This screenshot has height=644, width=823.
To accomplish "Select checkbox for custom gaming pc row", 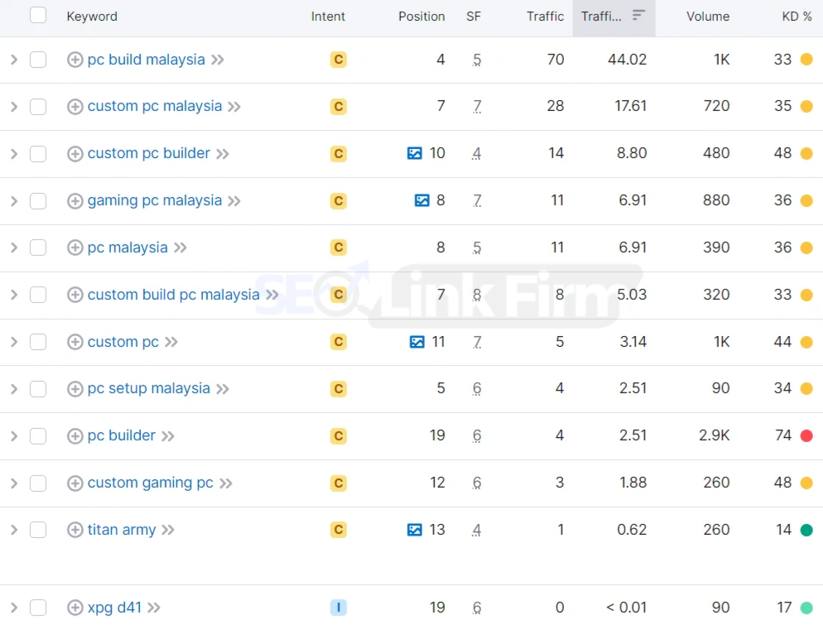I will click(x=38, y=483).
